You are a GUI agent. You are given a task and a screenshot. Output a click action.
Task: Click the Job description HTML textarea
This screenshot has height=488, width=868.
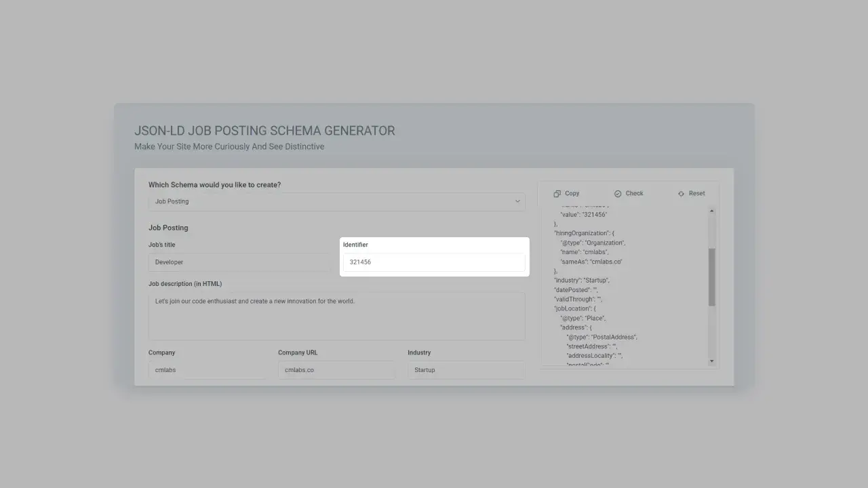(x=336, y=317)
